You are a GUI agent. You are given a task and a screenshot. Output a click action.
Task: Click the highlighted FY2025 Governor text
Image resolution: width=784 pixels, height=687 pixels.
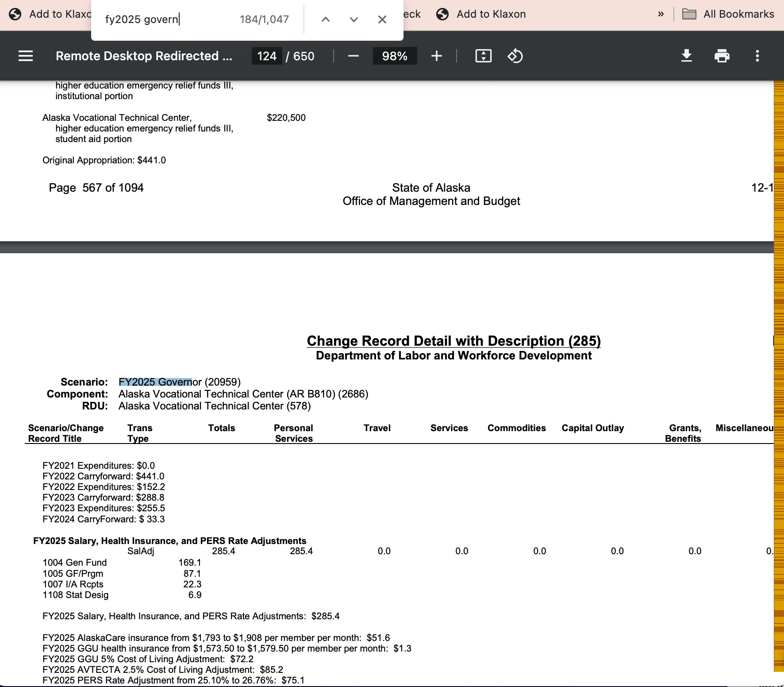155,382
